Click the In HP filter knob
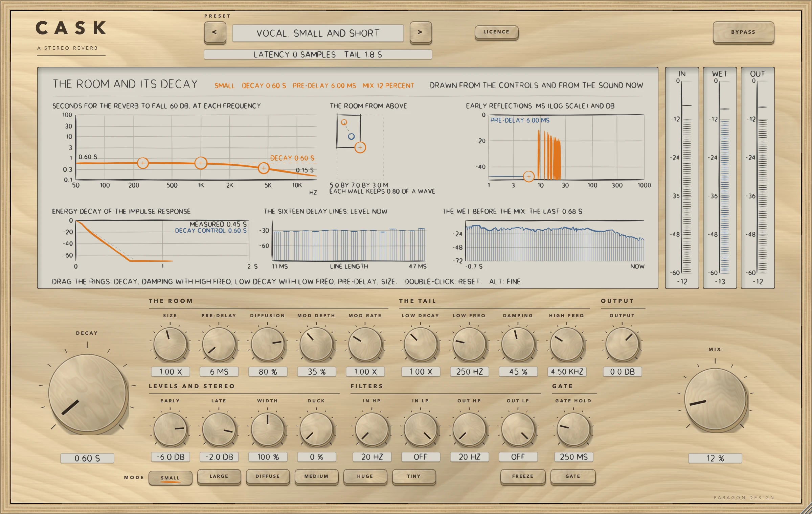Screen dimensions: 812x514 coord(372,429)
